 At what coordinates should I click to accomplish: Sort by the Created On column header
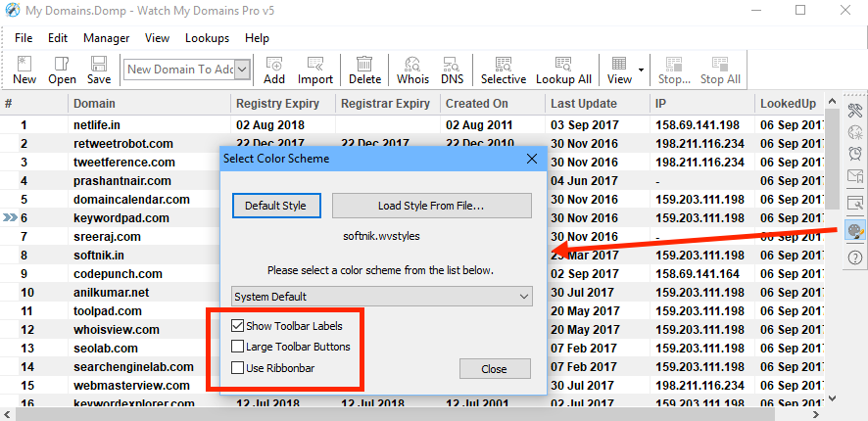click(493, 104)
